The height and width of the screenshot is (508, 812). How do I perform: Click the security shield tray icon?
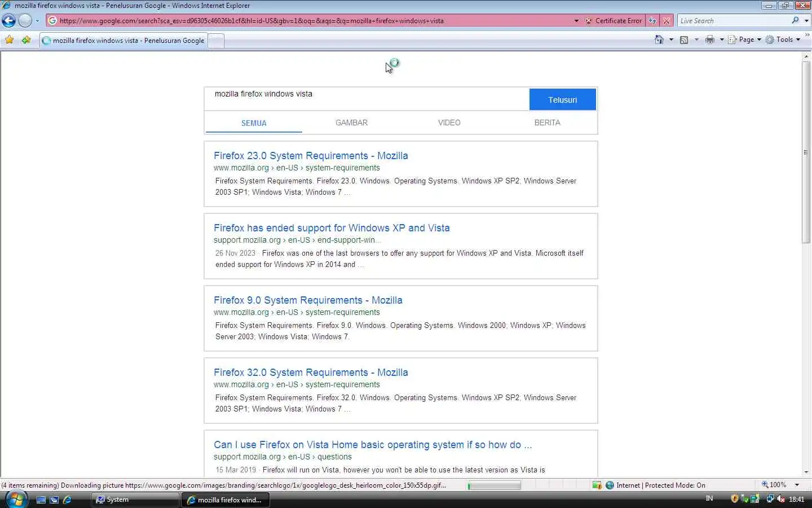point(735,499)
